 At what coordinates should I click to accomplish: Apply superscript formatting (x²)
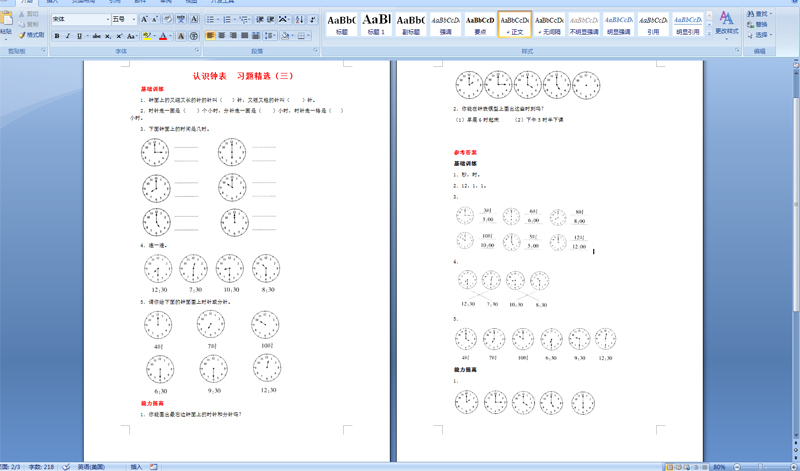point(119,36)
